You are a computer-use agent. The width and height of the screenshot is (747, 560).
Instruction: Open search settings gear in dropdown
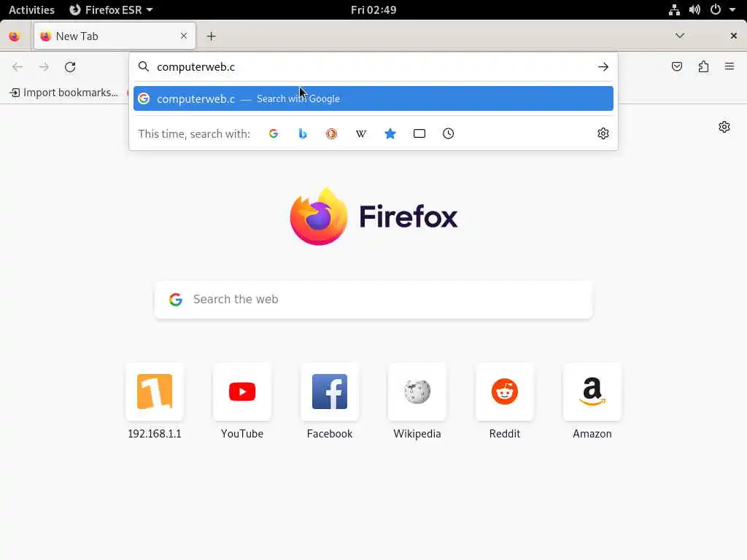(x=603, y=134)
